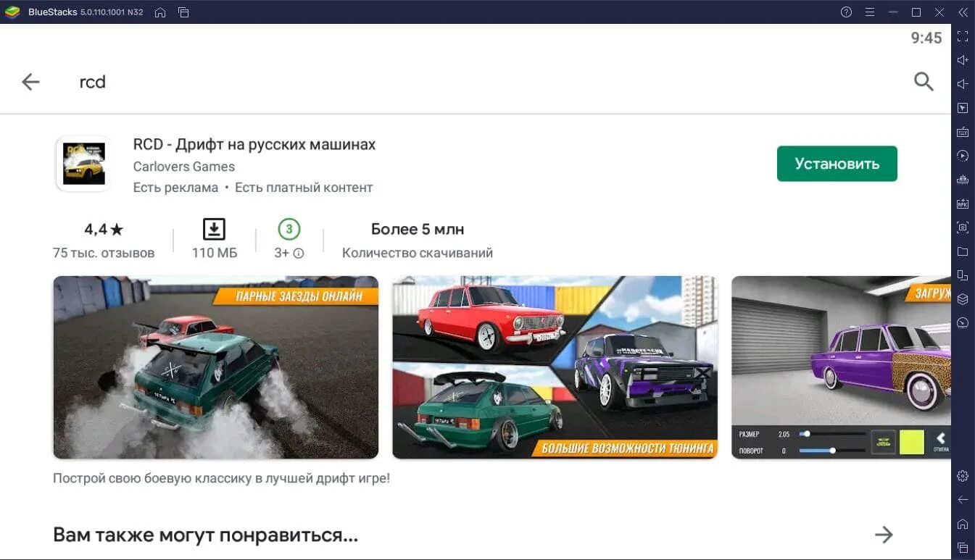Take a screenshot with the camera icon
The width and height of the screenshot is (975, 560).
pos(963,227)
